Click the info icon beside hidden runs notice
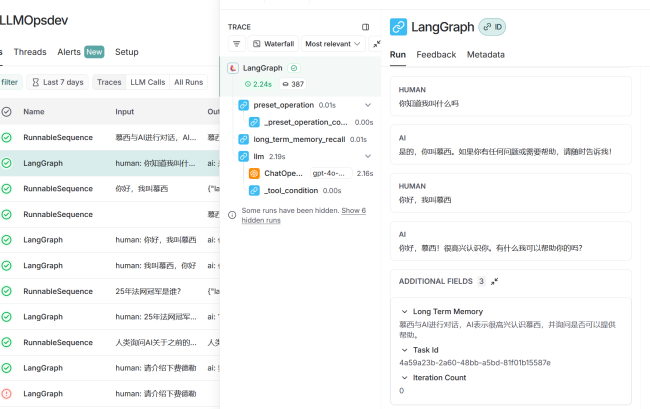This screenshot has width=650, height=409. (x=232, y=215)
